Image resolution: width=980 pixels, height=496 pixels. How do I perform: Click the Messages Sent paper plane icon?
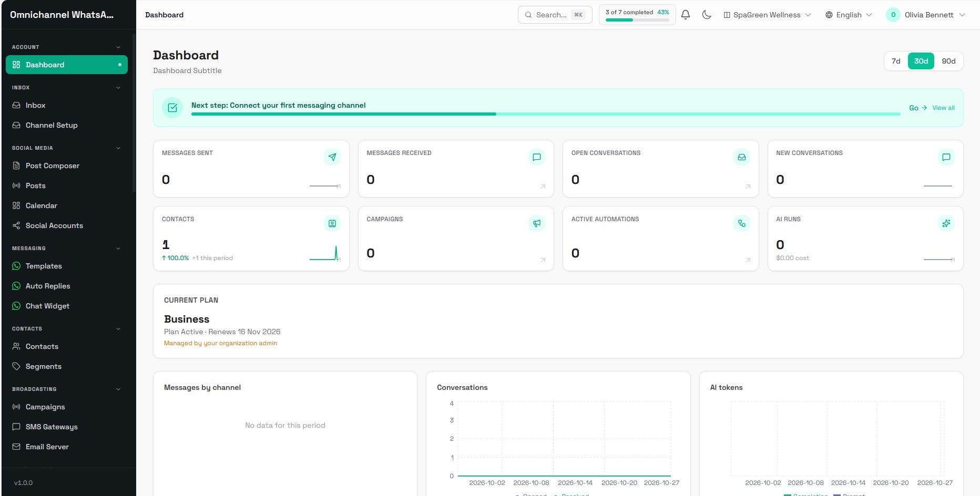point(332,157)
